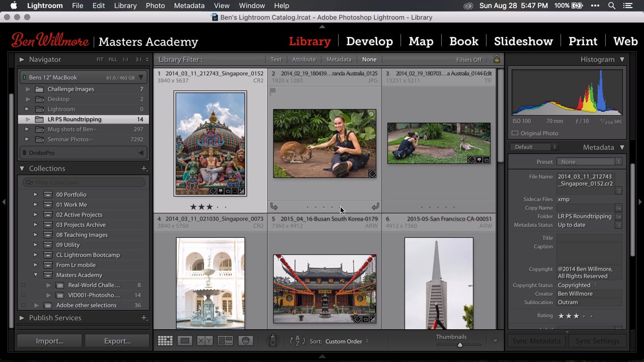Open the metadata Preset None dropdown

(x=589, y=162)
